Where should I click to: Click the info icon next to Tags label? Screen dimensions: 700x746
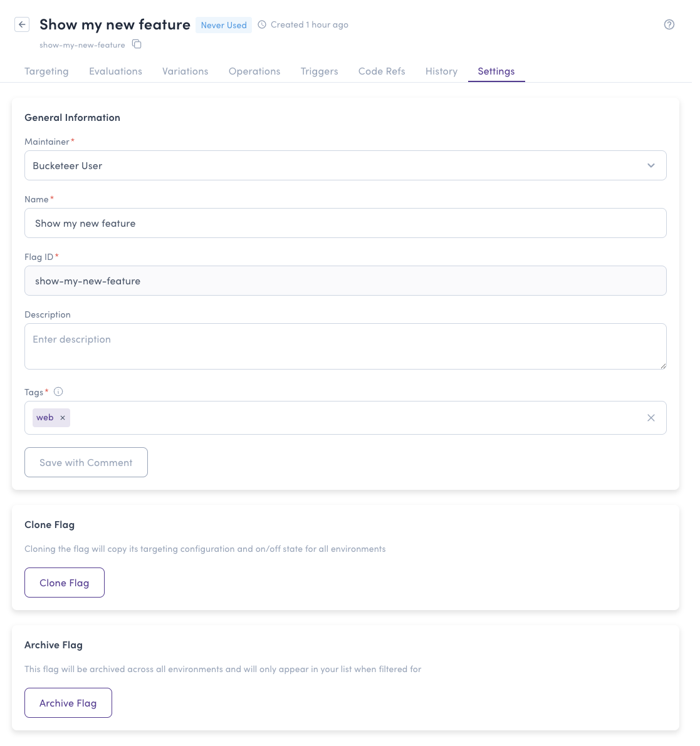coord(58,391)
